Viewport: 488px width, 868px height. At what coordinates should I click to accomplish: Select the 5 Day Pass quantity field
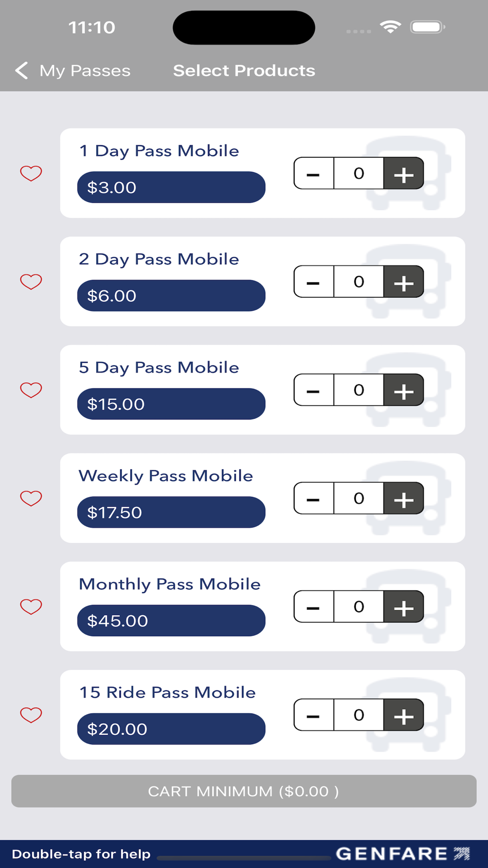point(359,390)
